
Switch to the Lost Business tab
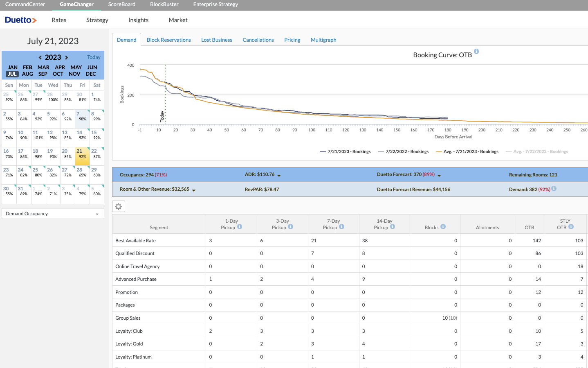click(x=216, y=40)
